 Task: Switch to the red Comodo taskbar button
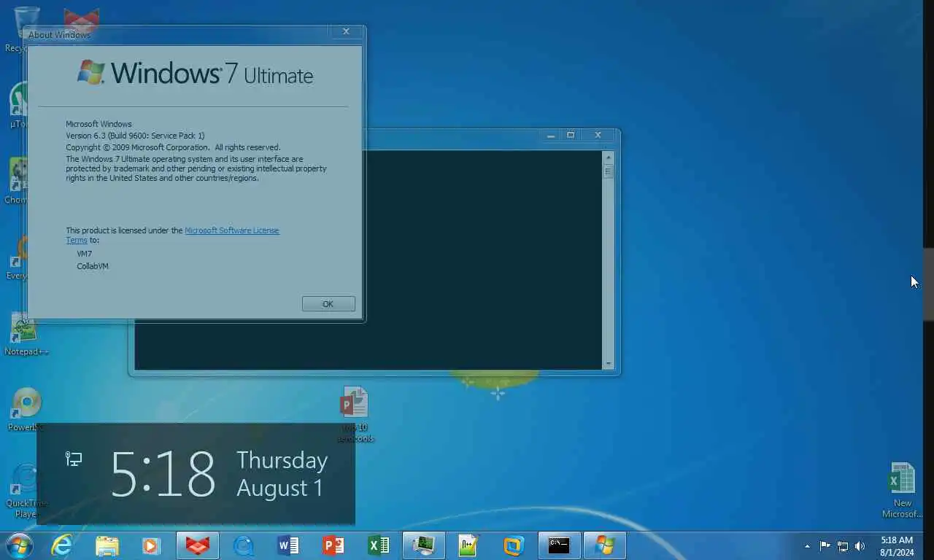197,545
